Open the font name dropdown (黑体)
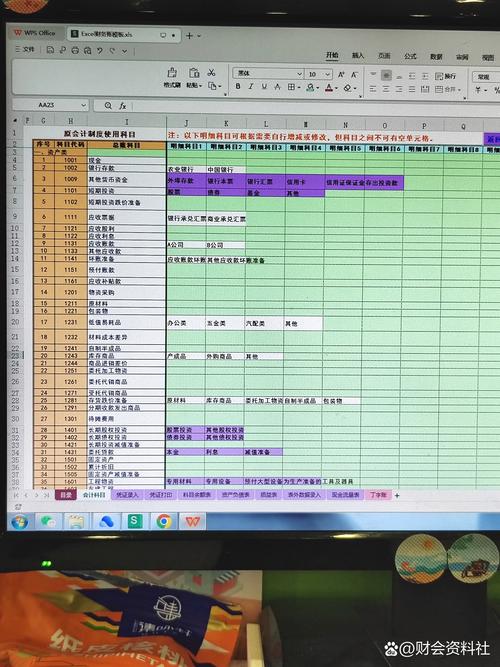Image resolution: width=500 pixels, height=667 pixels. tap(299, 74)
